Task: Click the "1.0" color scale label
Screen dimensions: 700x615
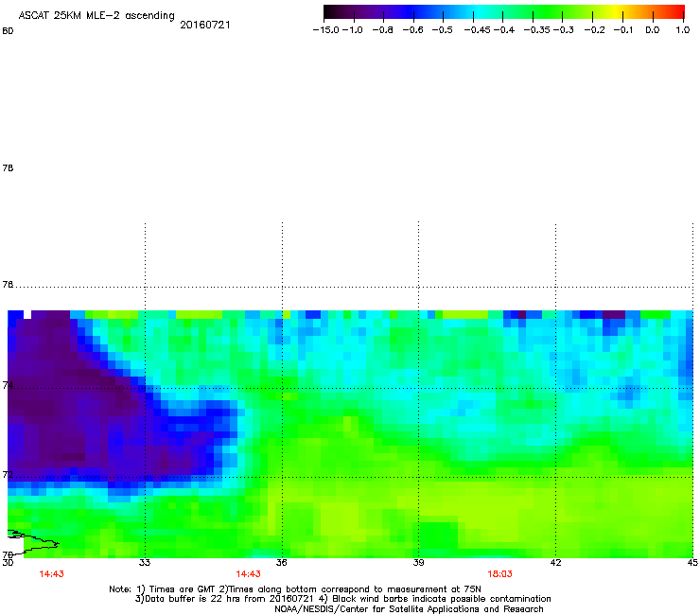Action: click(x=683, y=30)
